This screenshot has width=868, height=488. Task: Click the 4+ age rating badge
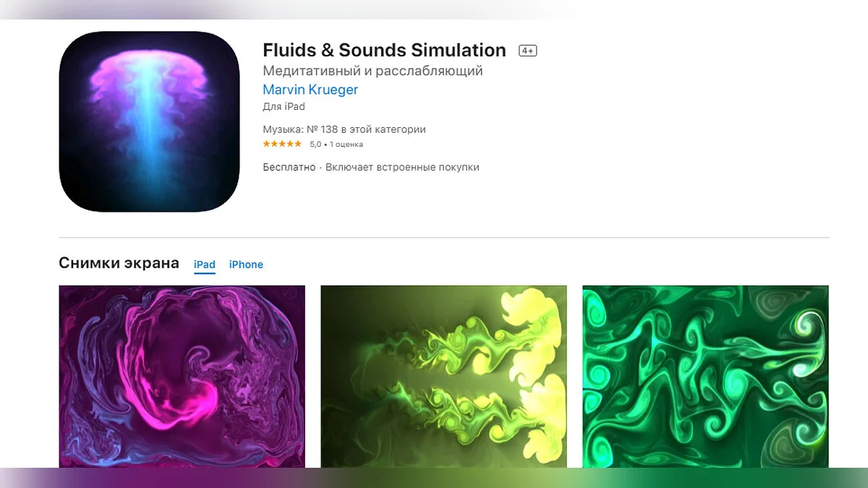click(x=527, y=51)
